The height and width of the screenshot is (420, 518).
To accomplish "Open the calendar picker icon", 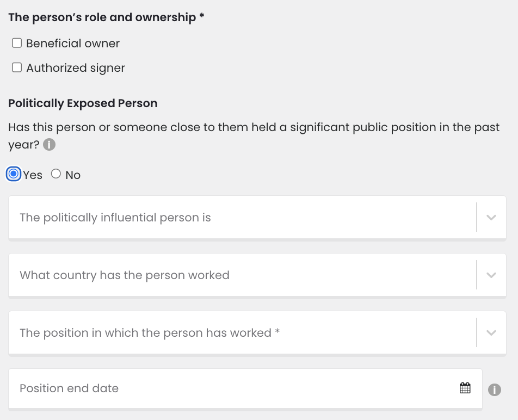I will pos(465,388).
